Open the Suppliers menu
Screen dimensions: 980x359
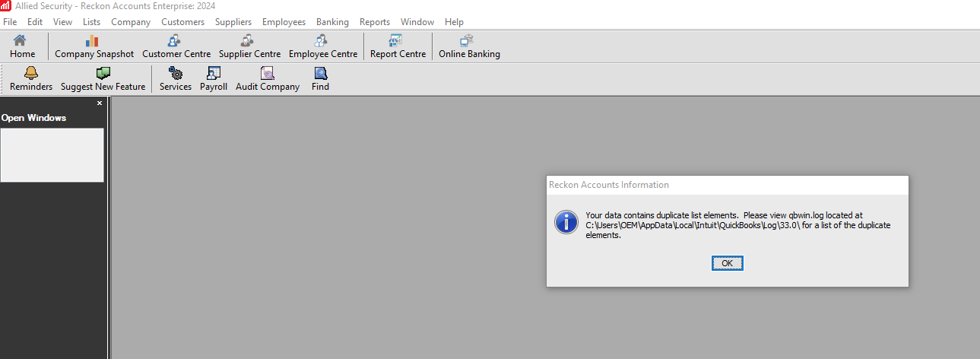[233, 22]
